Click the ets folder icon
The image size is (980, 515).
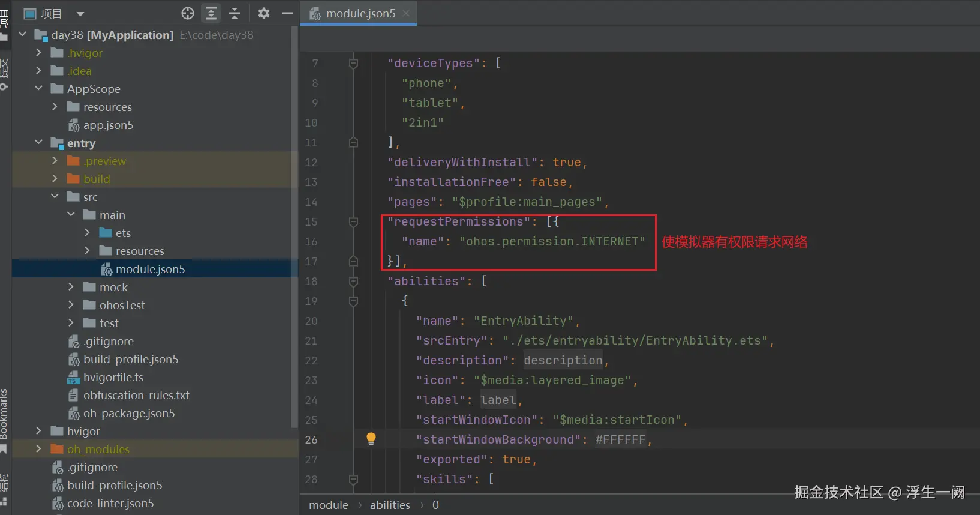coord(106,233)
